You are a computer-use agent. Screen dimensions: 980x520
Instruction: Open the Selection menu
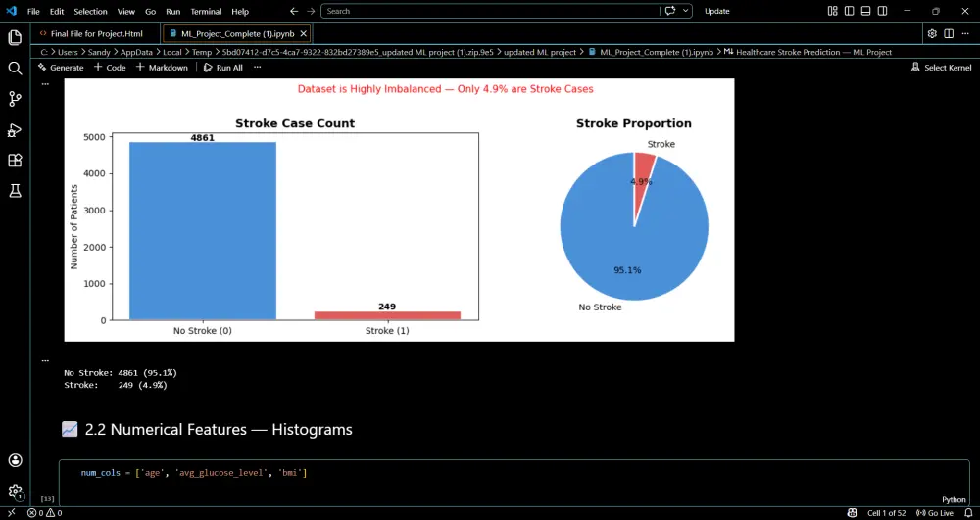pyautogui.click(x=90, y=11)
